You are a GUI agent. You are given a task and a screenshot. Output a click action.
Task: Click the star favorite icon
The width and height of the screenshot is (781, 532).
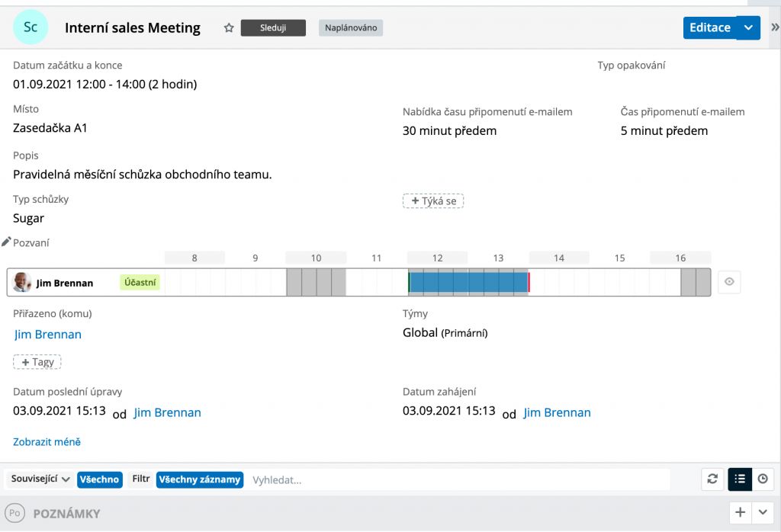pyautogui.click(x=228, y=28)
